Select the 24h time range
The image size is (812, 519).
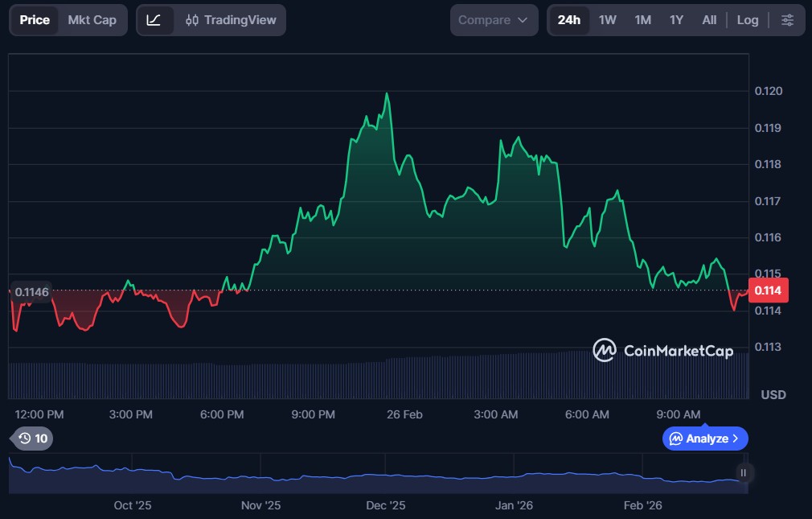pos(568,20)
